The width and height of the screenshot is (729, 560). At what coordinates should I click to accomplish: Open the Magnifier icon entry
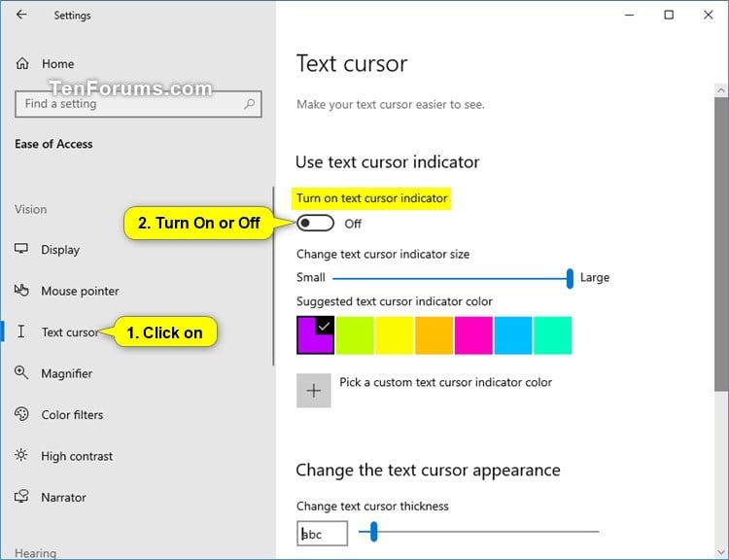click(x=21, y=372)
